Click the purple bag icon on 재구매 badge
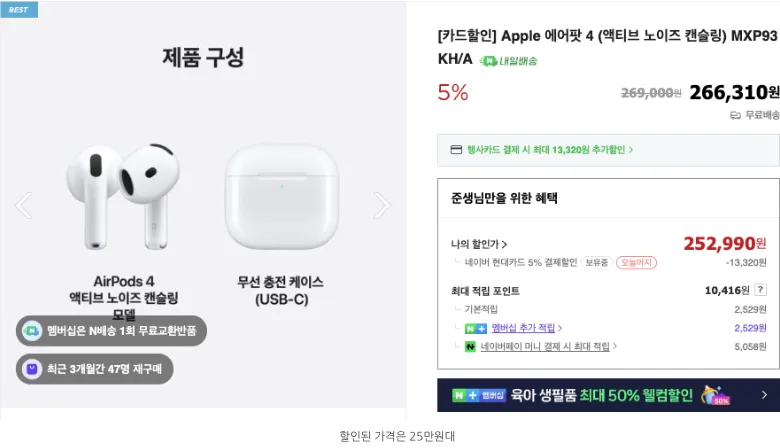Image resolution: width=780 pixels, height=448 pixels. click(x=32, y=369)
